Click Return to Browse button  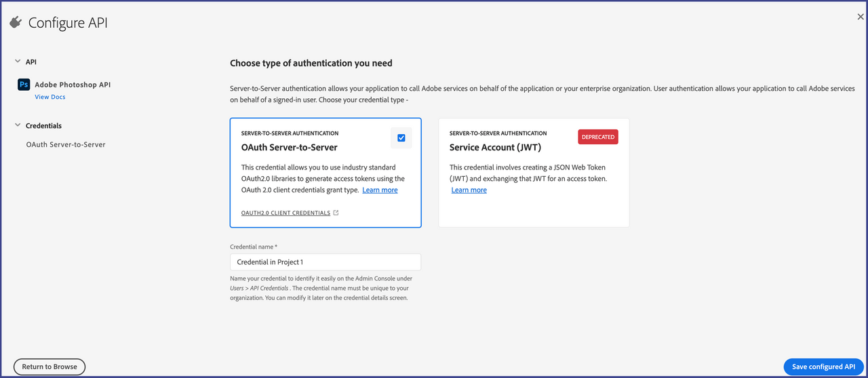pos(50,366)
